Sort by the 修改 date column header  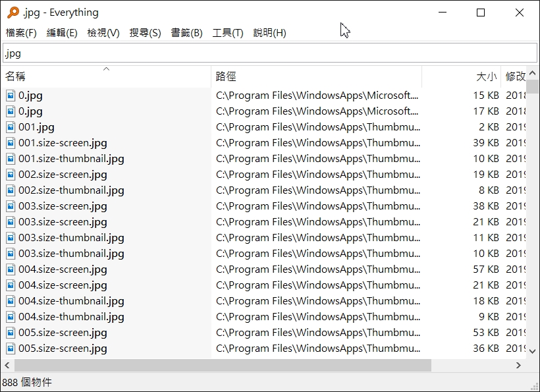pyautogui.click(x=514, y=76)
